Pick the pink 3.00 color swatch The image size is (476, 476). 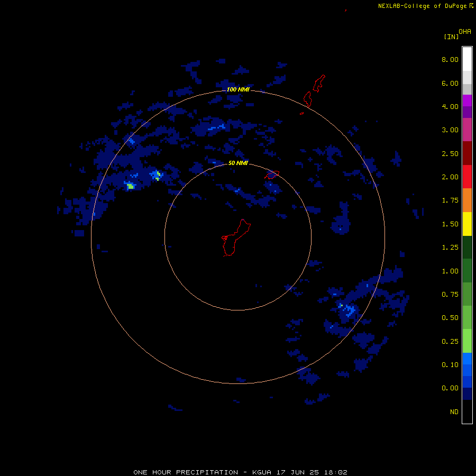point(467,130)
